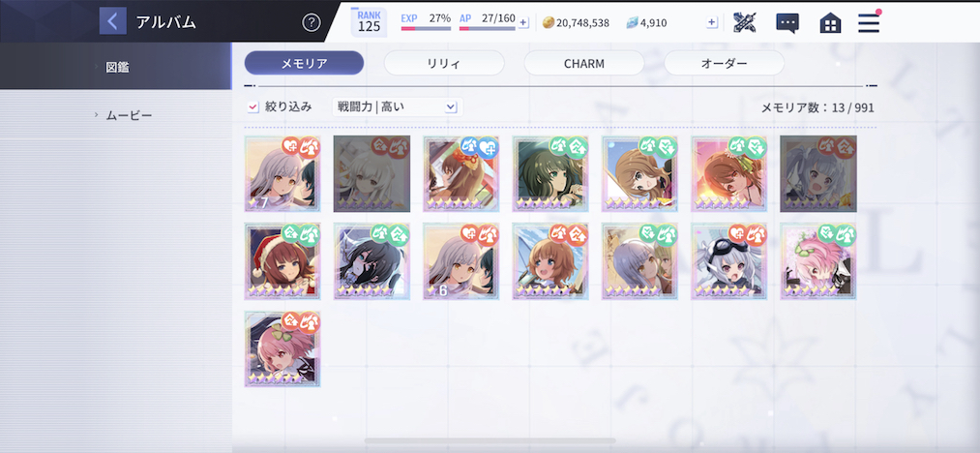
Task: Switch to the CHARM tab
Action: pos(583,63)
